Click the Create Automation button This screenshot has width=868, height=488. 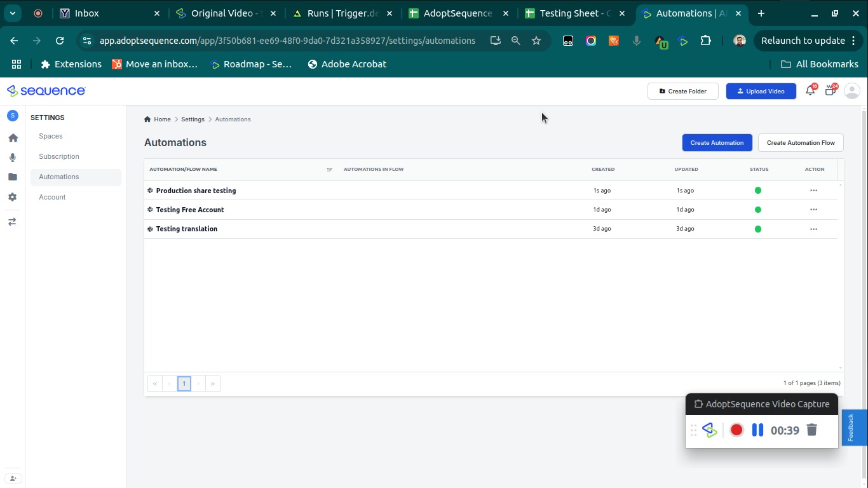[x=717, y=143]
